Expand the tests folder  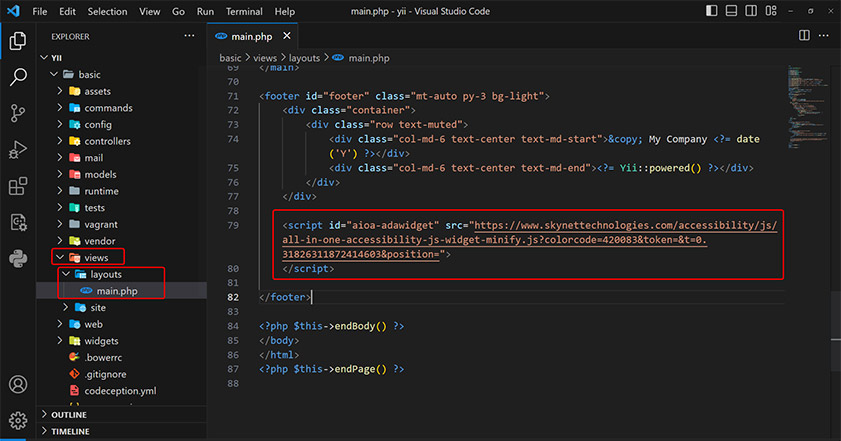121,207
